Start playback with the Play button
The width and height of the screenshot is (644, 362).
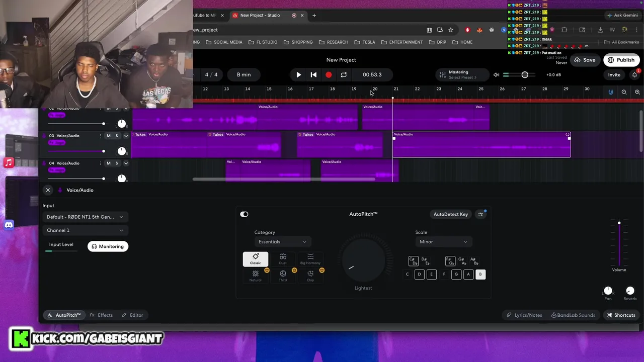coord(298,74)
